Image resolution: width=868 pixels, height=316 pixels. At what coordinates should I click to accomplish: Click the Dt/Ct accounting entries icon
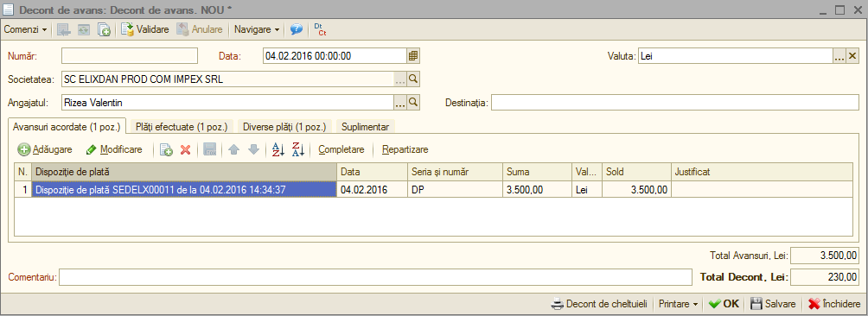coord(319,29)
